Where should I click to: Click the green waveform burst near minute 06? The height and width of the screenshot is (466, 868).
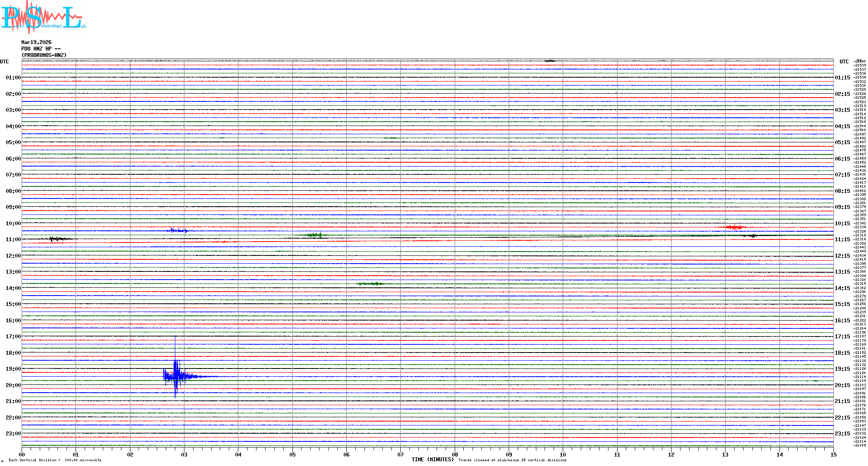click(371, 283)
